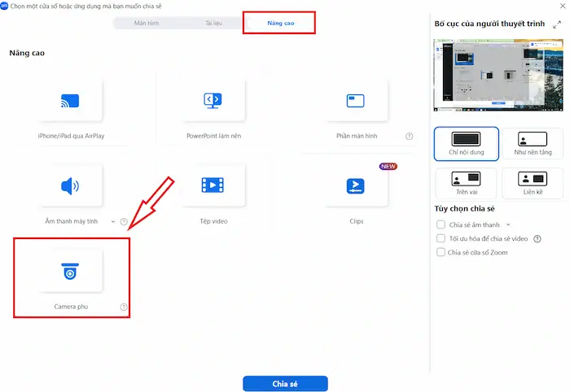Image resolution: width=570 pixels, height=392 pixels.
Task: Switch to the Màn hình tab
Action: [x=147, y=24]
